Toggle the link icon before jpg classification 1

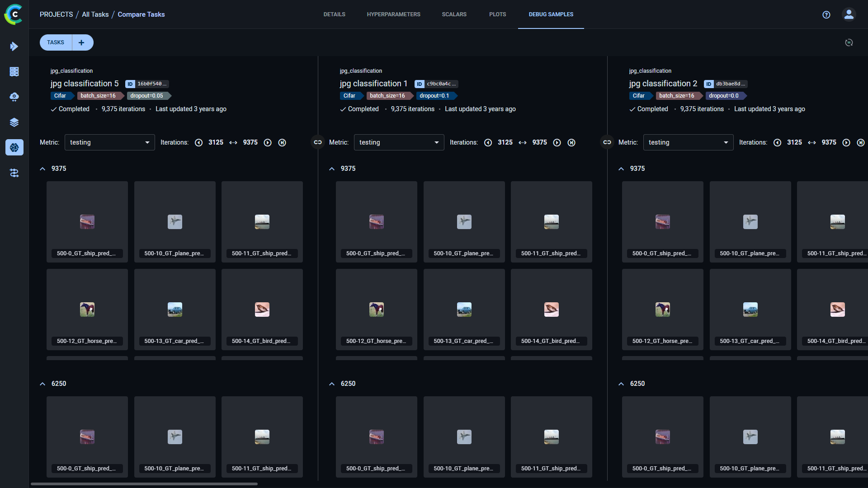pos(318,142)
